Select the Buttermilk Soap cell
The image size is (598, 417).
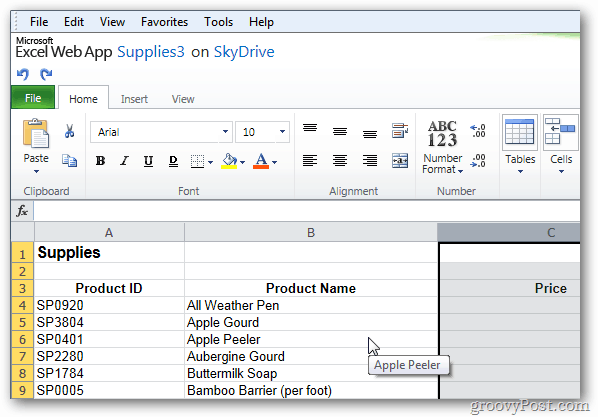click(x=311, y=373)
